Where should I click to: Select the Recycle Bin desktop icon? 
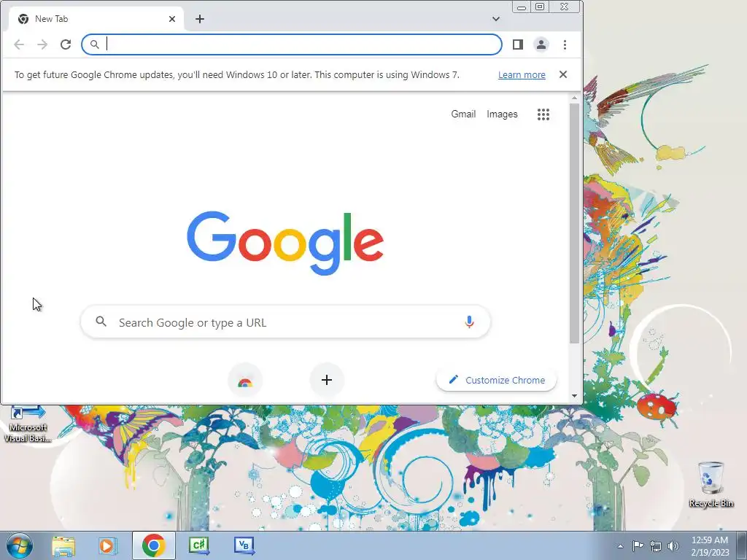[x=711, y=484]
